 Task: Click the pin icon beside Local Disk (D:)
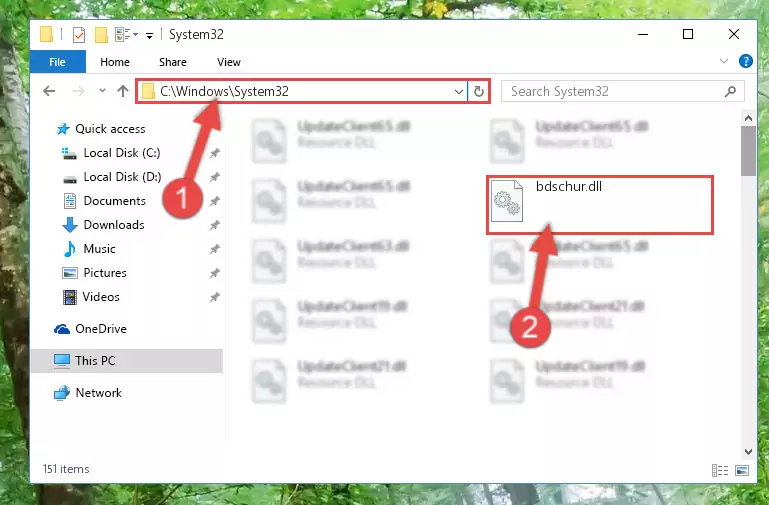point(214,177)
